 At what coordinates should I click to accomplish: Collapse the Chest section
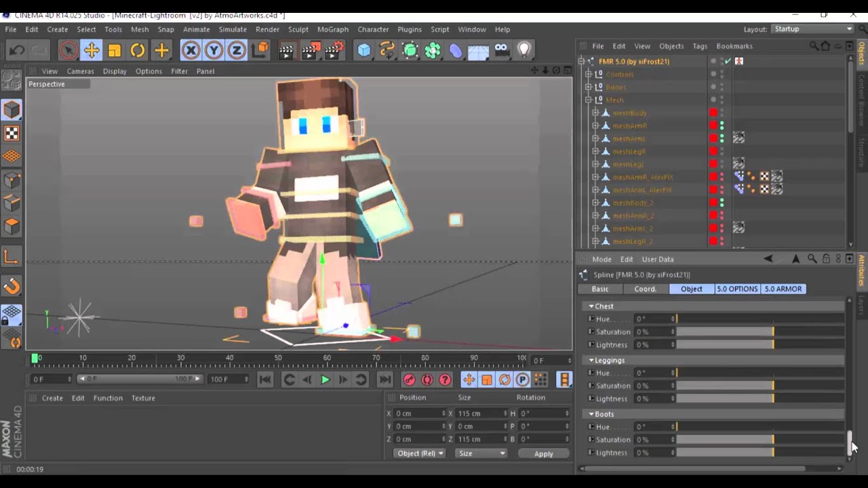[591, 306]
